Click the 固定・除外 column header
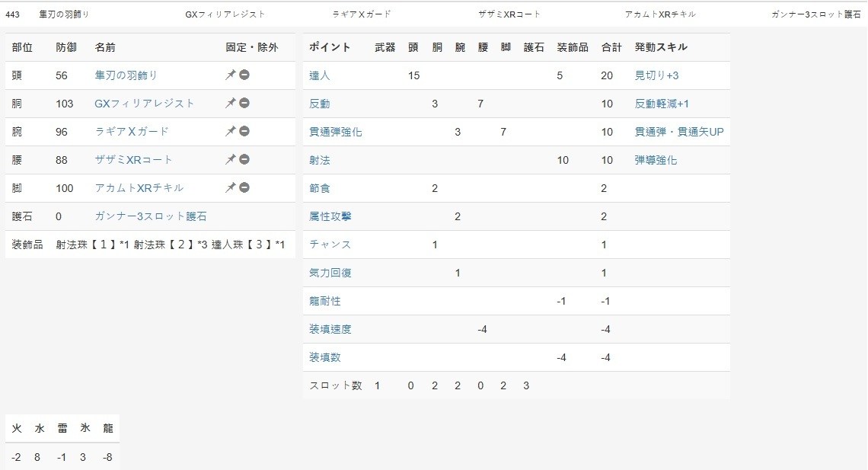 click(252, 47)
